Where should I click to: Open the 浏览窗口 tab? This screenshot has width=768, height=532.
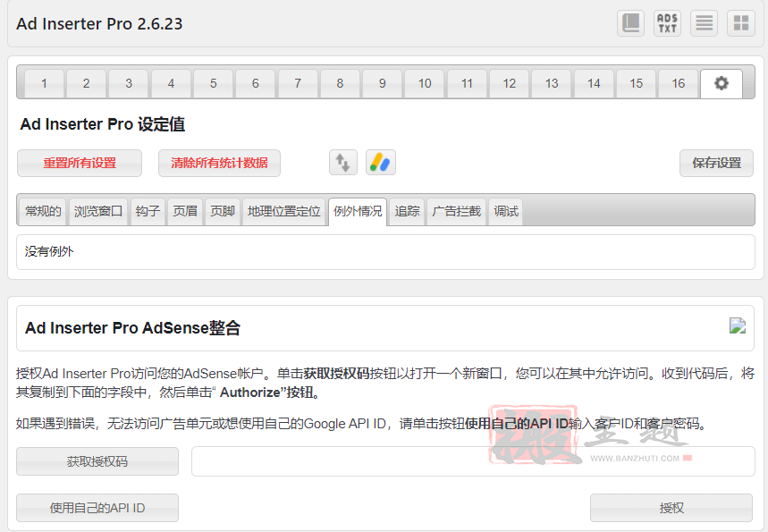point(98,212)
